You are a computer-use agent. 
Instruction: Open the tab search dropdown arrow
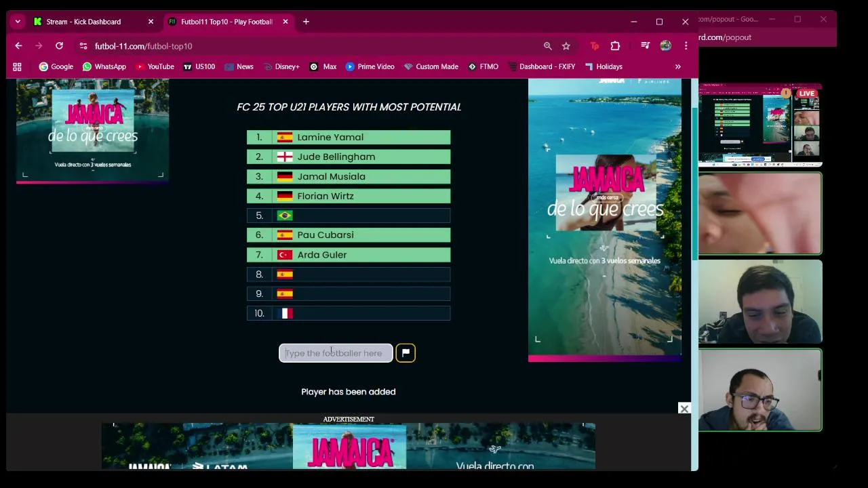(x=18, y=22)
